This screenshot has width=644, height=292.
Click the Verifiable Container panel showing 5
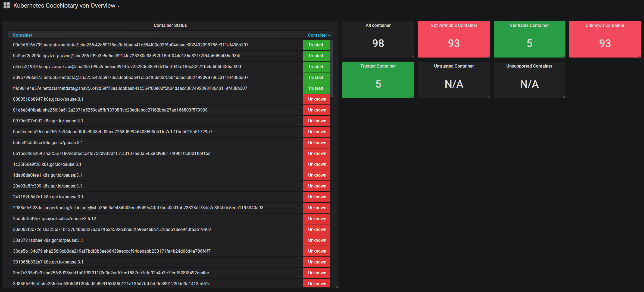pos(529,39)
